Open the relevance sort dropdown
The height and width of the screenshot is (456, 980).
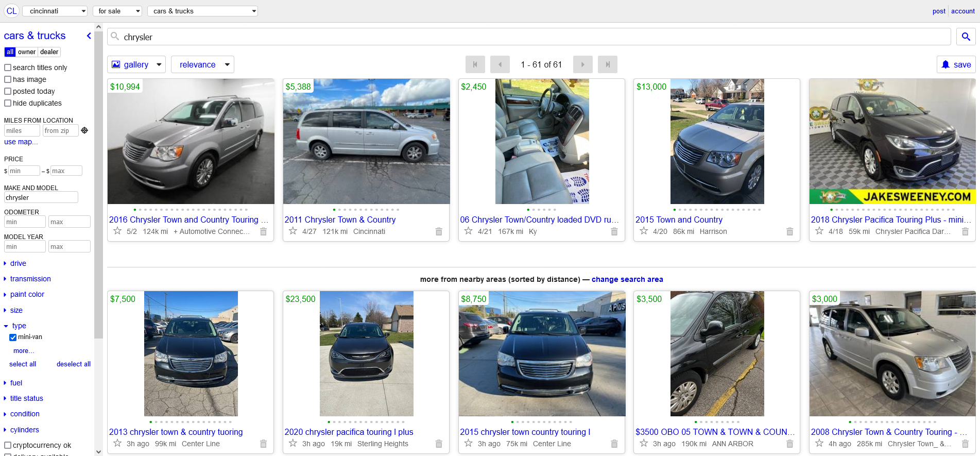click(x=202, y=64)
